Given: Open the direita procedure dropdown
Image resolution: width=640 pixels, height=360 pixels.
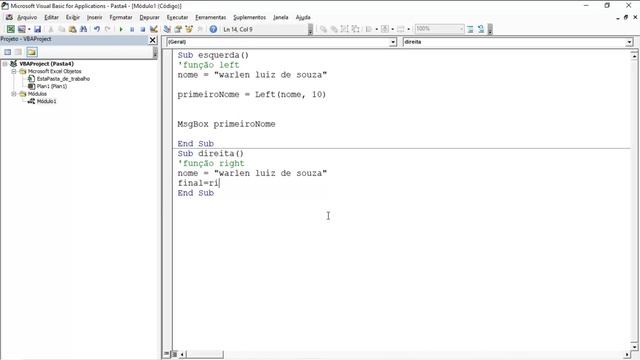Looking at the screenshot, I should click(x=629, y=42).
